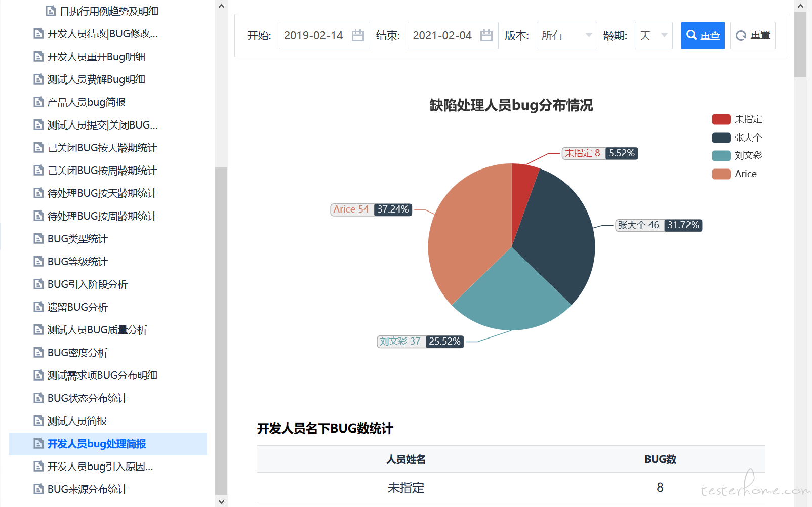Viewport: 812px width, 507px height.
Task: Open BUG状态分布统计 report
Action: pos(88,398)
